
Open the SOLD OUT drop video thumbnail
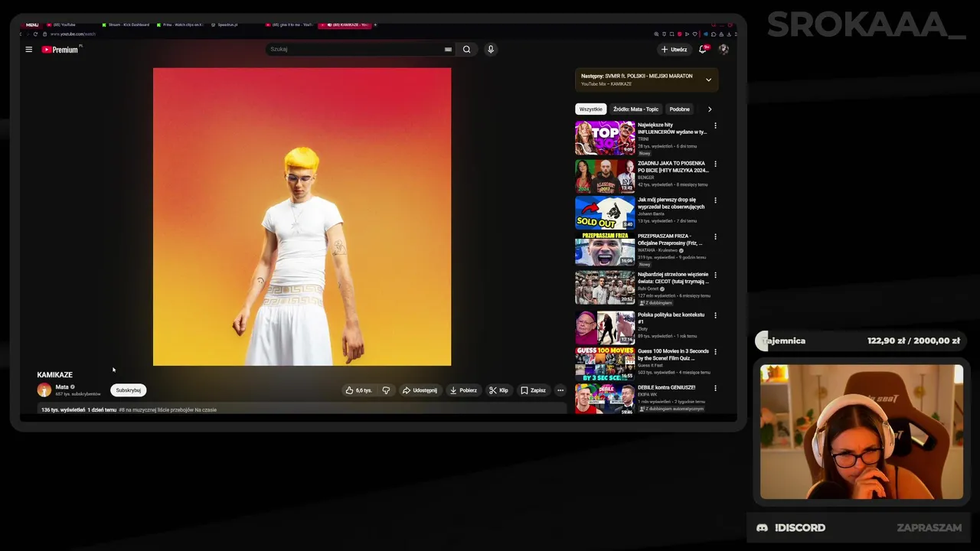tap(605, 213)
